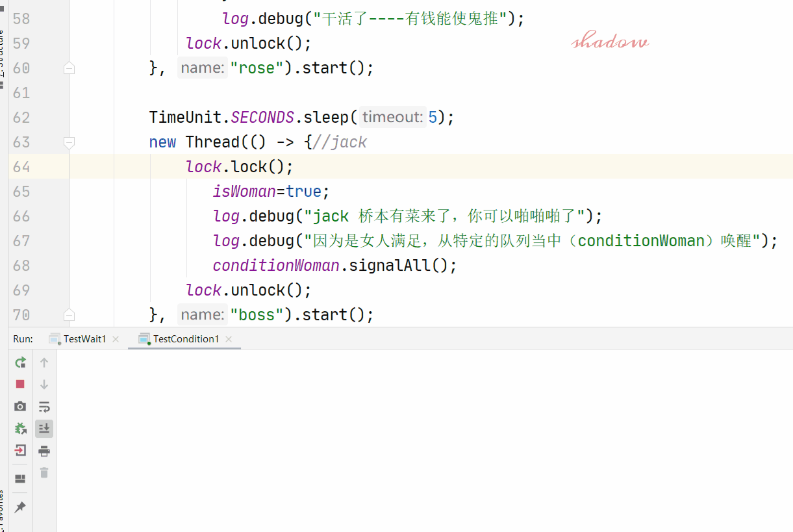
Task: Open Restore Layout icon in Run toolbar
Action: coord(20,479)
